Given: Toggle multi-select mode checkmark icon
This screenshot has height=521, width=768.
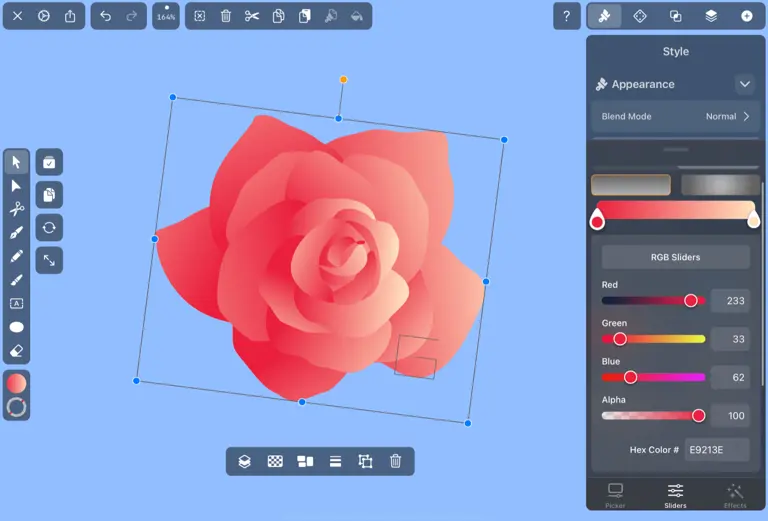Looking at the screenshot, I should coord(49,162).
